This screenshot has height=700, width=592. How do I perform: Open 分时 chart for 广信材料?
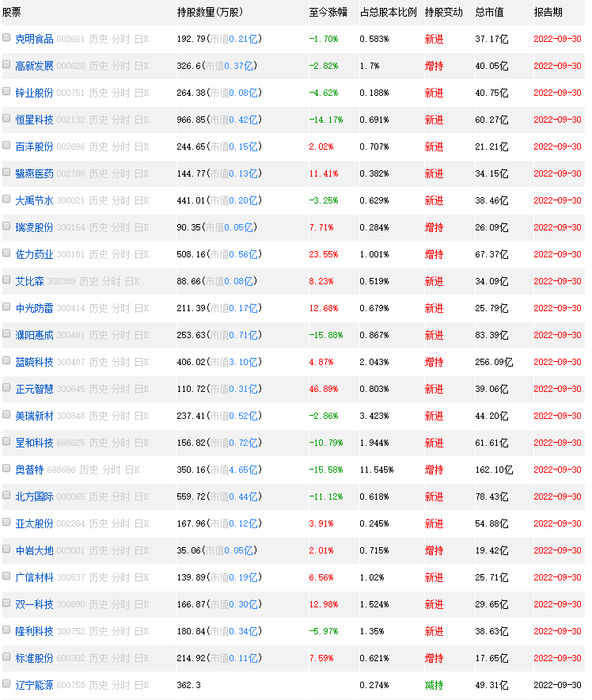pos(121,577)
